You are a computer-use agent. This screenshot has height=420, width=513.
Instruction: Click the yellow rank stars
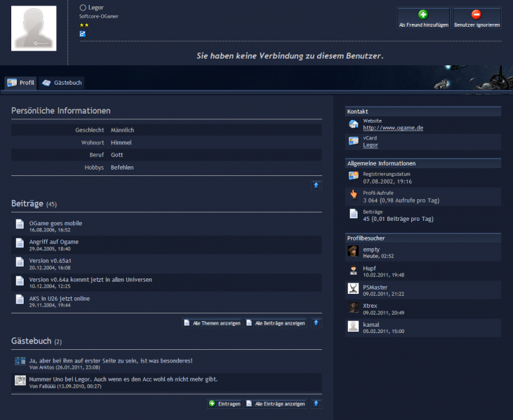pyautogui.click(x=84, y=25)
